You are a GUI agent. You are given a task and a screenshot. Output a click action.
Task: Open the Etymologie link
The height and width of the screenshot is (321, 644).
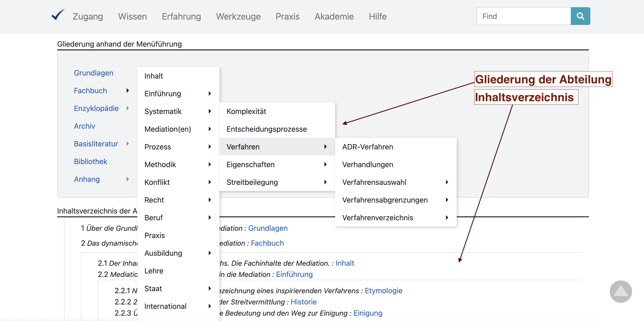coord(383,290)
